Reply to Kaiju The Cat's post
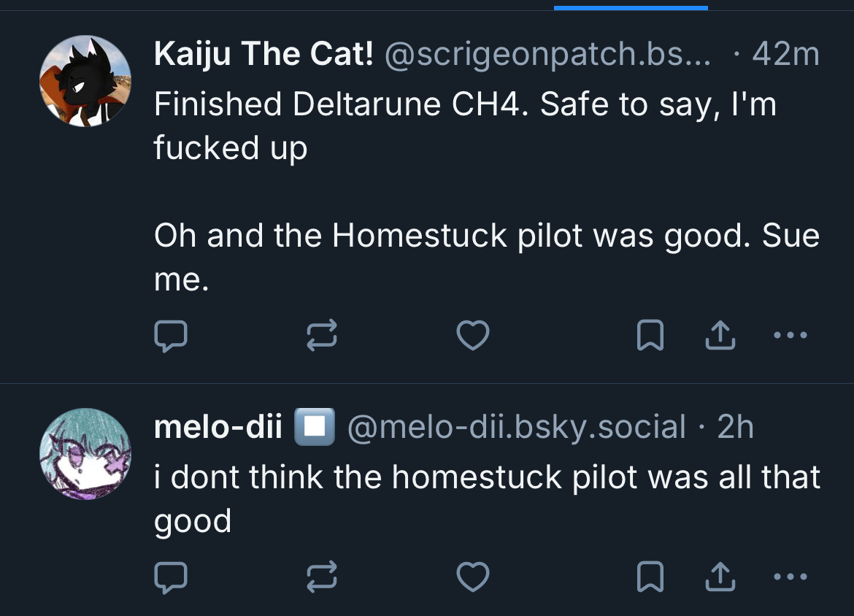854x616 pixels. 171,336
